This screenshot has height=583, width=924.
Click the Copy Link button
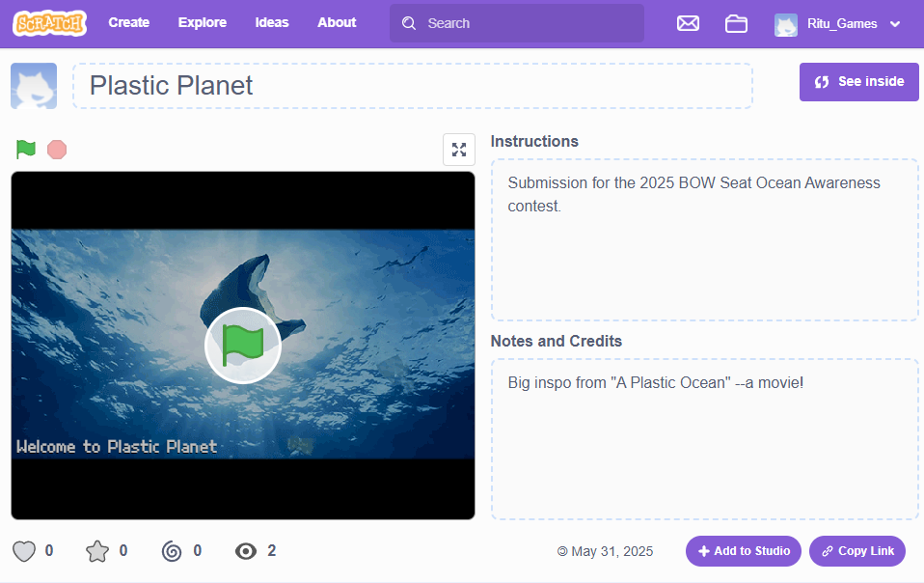pyautogui.click(x=856, y=551)
